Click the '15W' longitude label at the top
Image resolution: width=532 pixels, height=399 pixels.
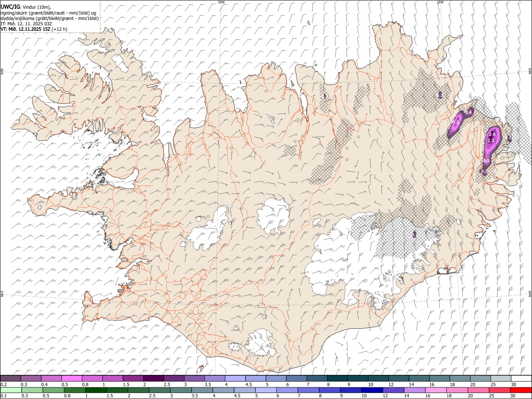click(440, 2)
